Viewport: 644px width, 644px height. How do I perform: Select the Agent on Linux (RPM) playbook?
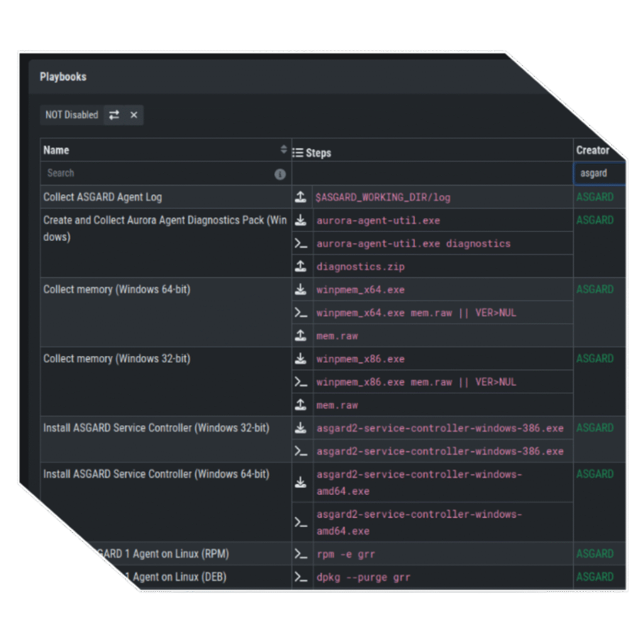pyautogui.click(x=164, y=554)
